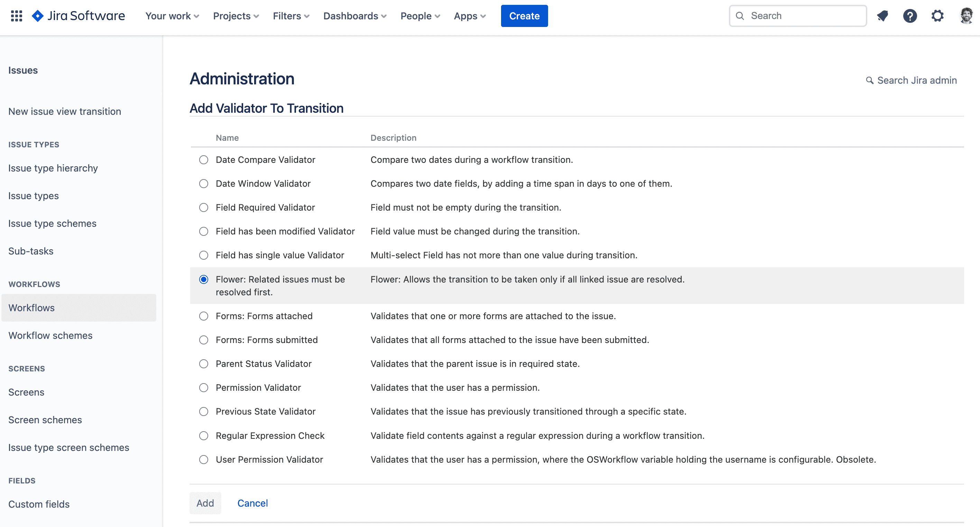Screen dimensions: 980x527
Task: Expand the Filters dropdown menu
Action: point(291,16)
